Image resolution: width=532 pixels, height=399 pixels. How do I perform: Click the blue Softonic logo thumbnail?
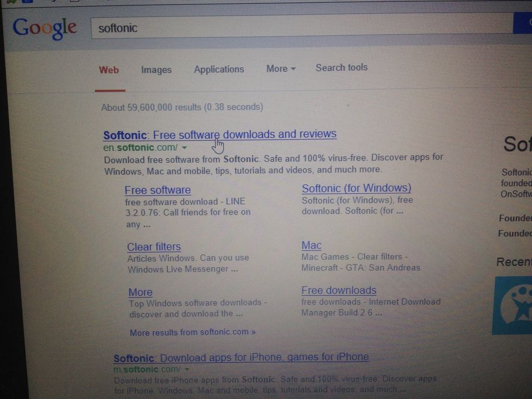click(513, 306)
